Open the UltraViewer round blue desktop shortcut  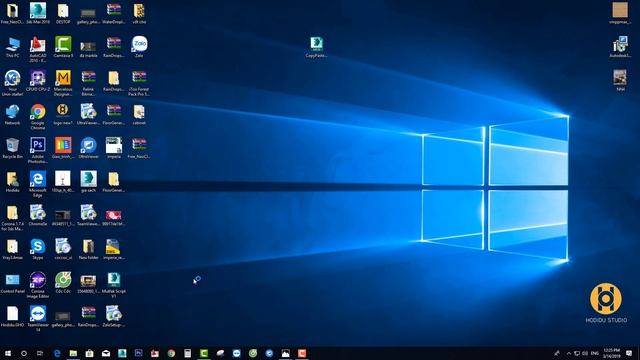[x=89, y=148]
